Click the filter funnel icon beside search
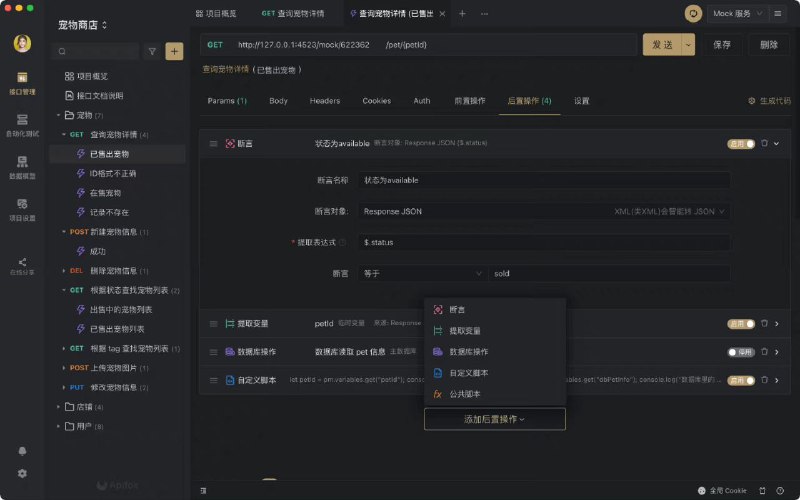Image resolution: width=800 pixels, height=500 pixels. (152, 51)
